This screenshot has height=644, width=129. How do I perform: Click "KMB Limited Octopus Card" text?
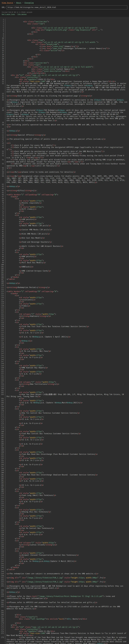(35, 271)
